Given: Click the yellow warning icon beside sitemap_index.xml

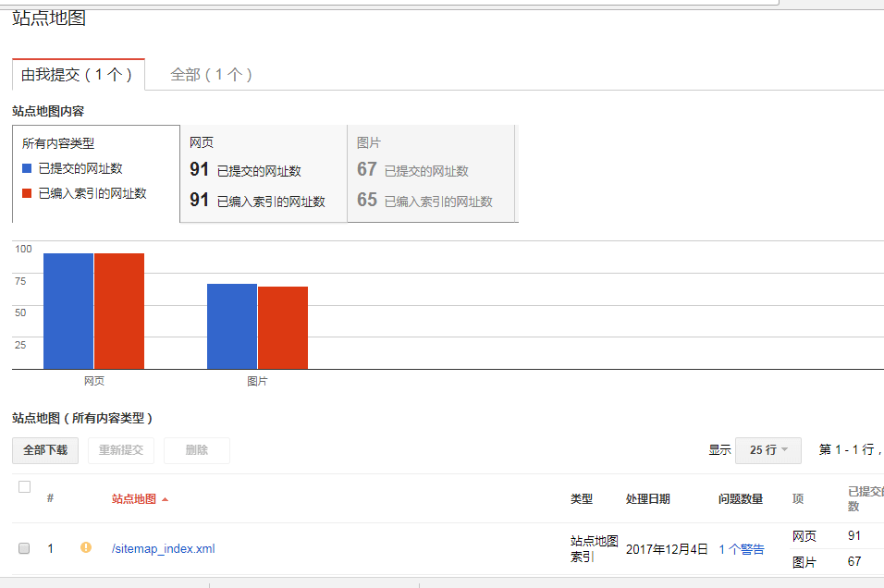Looking at the screenshot, I should coord(86,547).
